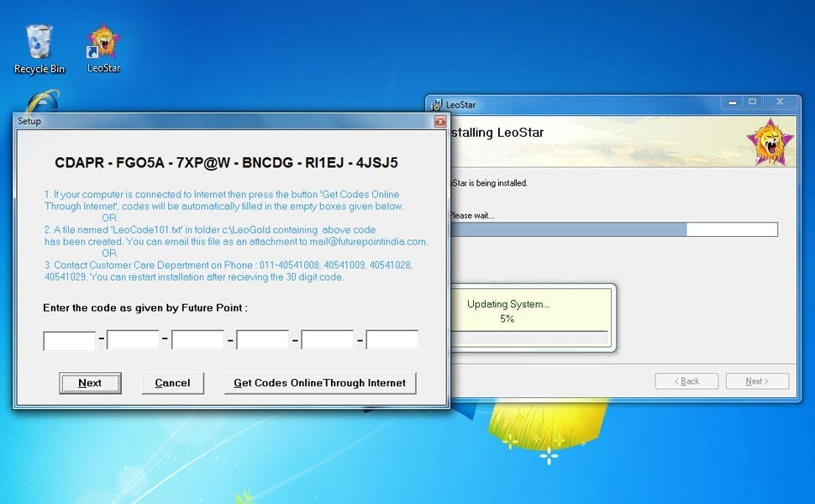Focus the sixth code input box
815x504 pixels.
click(392, 339)
